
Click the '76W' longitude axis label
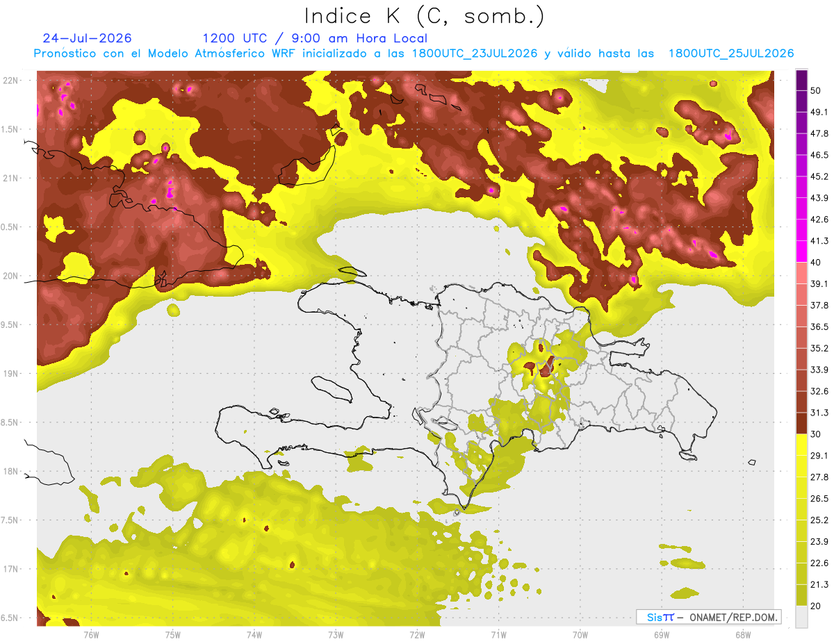pyautogui.click(x=91, y=635)
